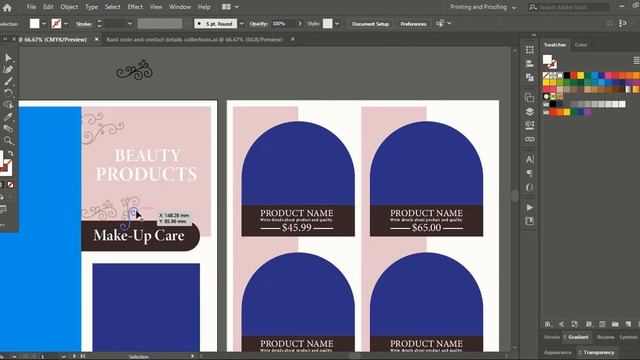Image resolution: width=640 pixels, height=360 pixels.
Task: Open the Paragraph panel icon
Action: pos(529,173)
